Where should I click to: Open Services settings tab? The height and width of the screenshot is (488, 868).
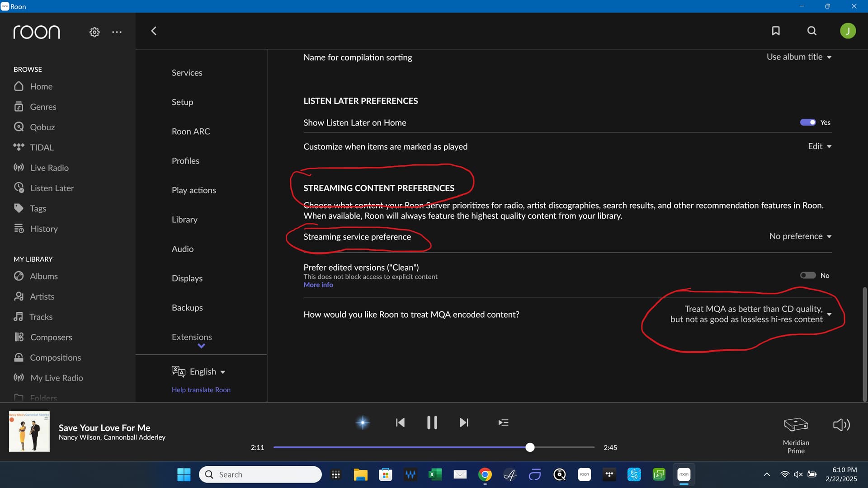coord(187,73)
